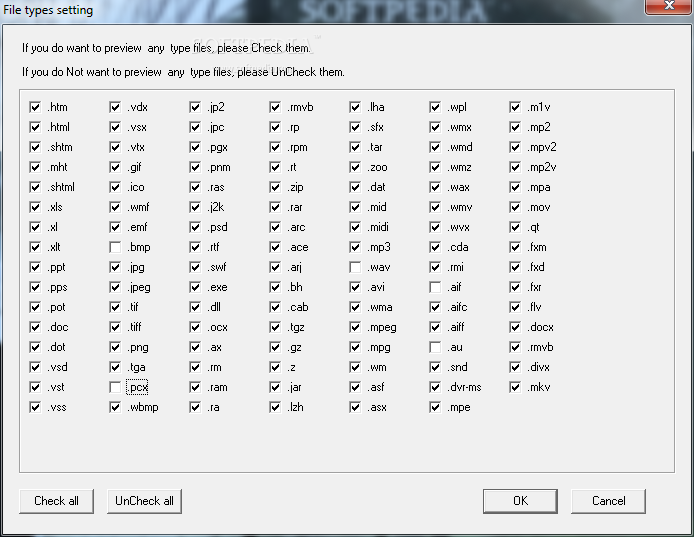Screen dimensions: 694x537
Task: Uncheck the .zip file type
Action: 275,187
